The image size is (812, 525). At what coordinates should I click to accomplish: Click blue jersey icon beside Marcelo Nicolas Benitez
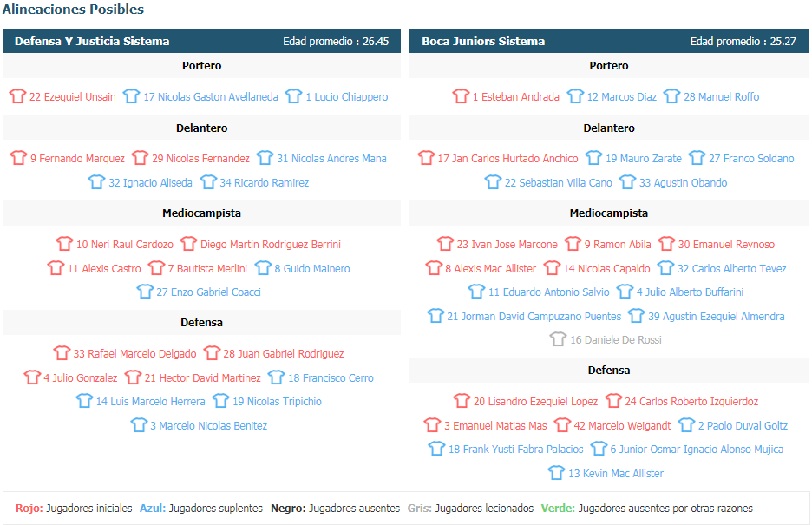tap(139, 425)
